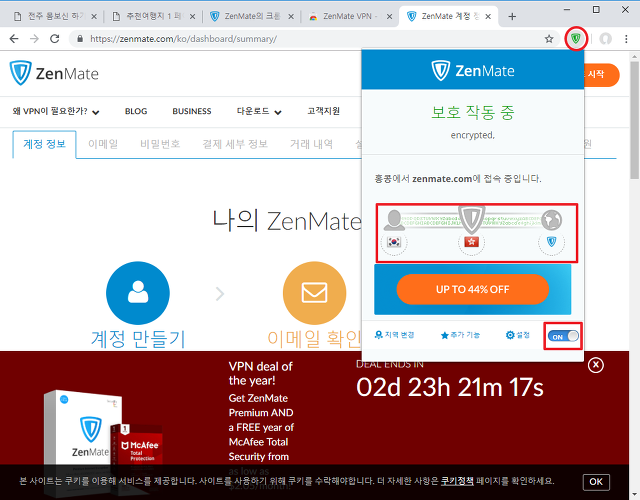
Task: Close the ZenMate의 크롬 browser tab
Action: (291, 17)
